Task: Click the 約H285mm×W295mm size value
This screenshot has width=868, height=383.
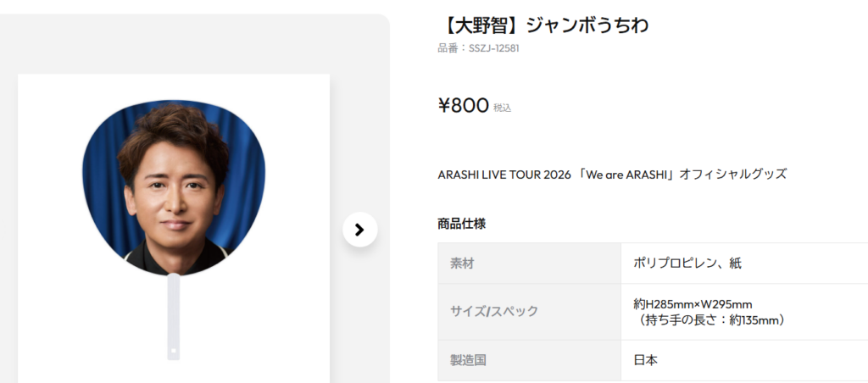Action: [x=693, y=304]
